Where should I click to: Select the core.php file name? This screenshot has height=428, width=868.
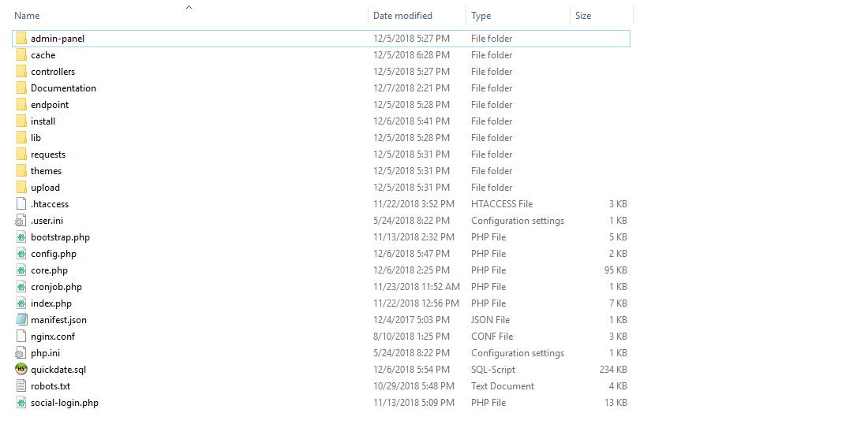pyautogui.click(x=49, y=270)
